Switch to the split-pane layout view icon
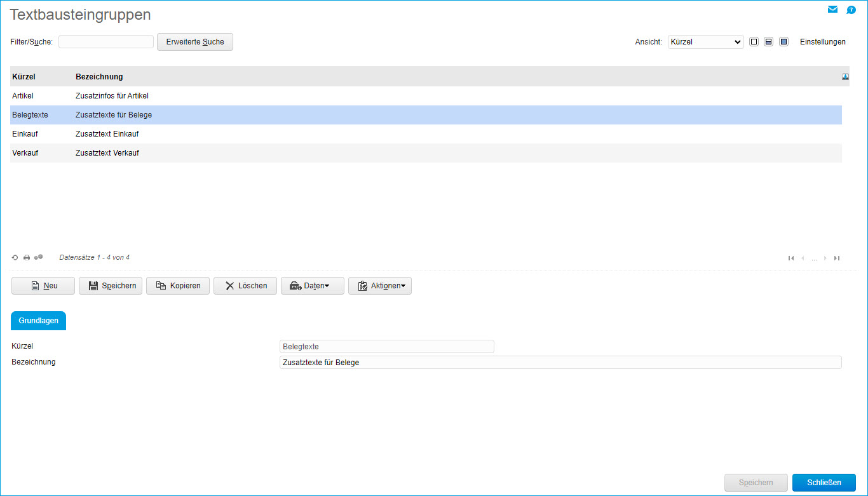 768,42
